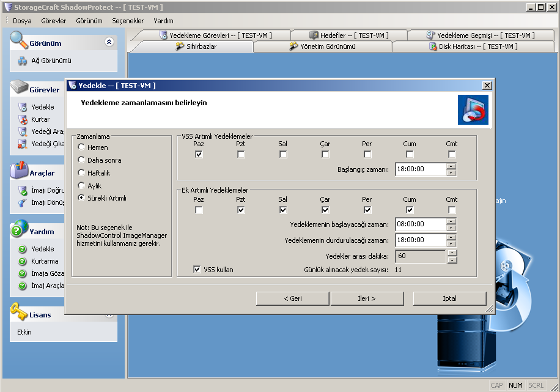Decrease Yedeklemenin durdurulacağı zaman with down arrow
Screen dimensions: 560x392
click(x=451, y=243)
